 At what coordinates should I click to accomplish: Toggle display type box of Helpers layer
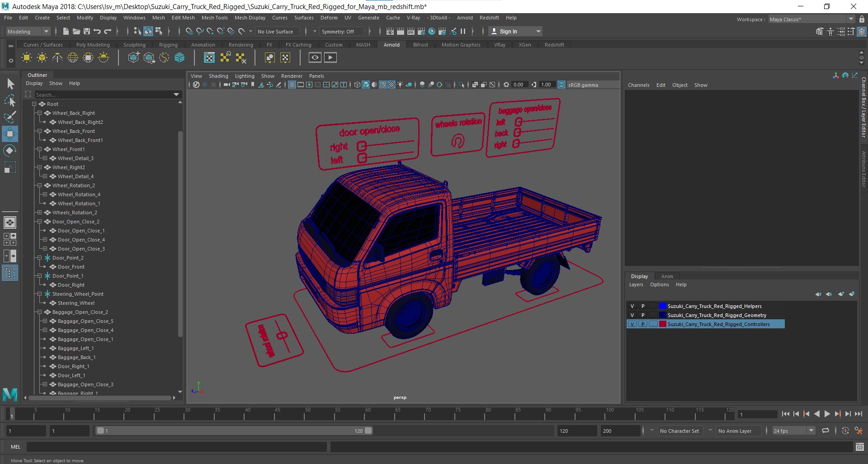(x=653, y=306)
